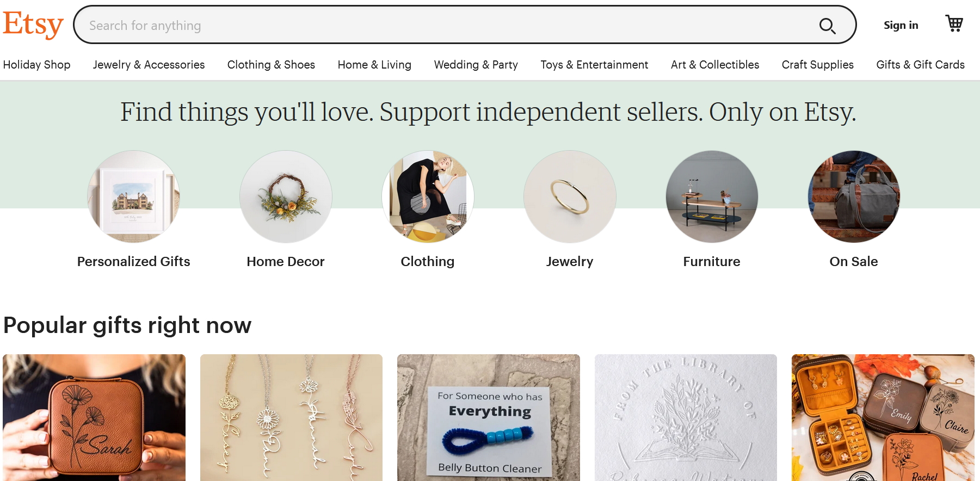This screenshot has height=481, width=980.
Task: Go to Craft Supplies category
Action: [x=817, y=65]
